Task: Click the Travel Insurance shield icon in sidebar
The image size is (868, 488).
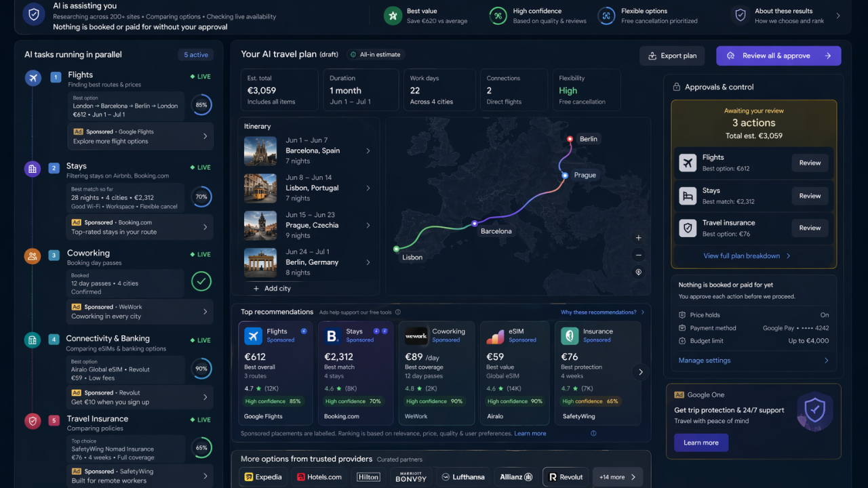Action: pos(33,422)
